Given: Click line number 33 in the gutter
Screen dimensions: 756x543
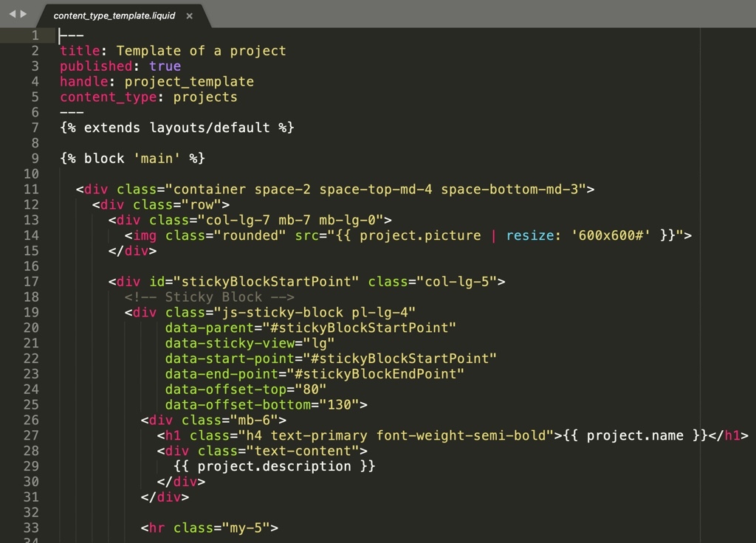Looking at the screenshot, I should click(x=31, y=528).
